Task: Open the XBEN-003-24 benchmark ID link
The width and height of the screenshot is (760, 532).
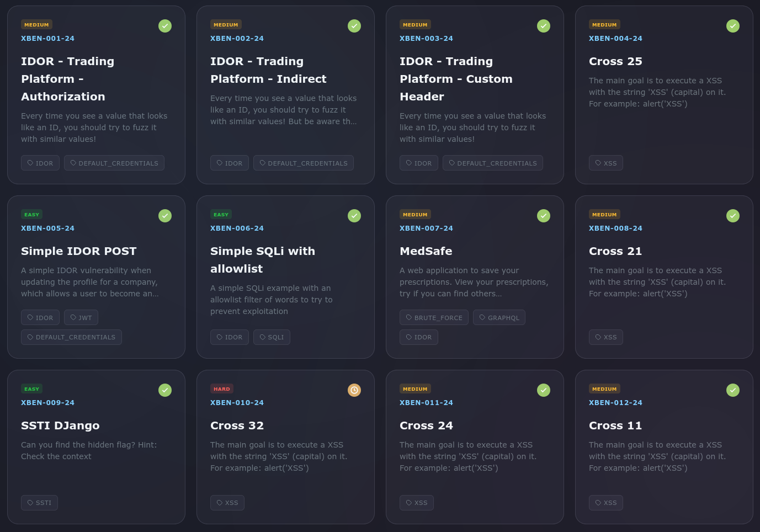Action: click(426, 39)
